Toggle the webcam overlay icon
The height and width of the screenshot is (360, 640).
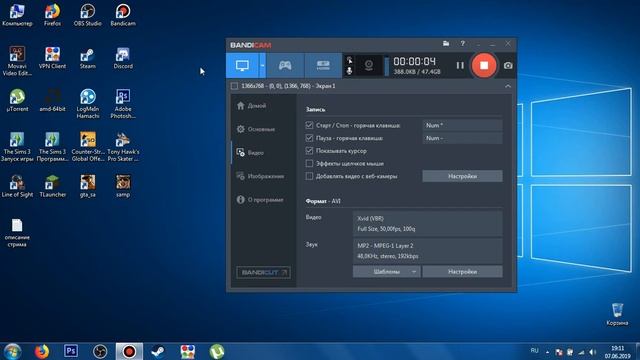pyautogui.click(x=369, y=65)
